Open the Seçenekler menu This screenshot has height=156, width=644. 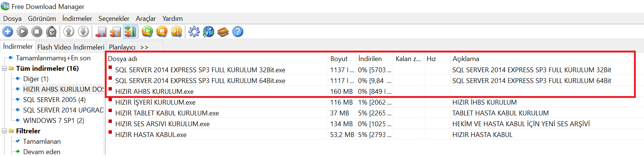(114, 19)
